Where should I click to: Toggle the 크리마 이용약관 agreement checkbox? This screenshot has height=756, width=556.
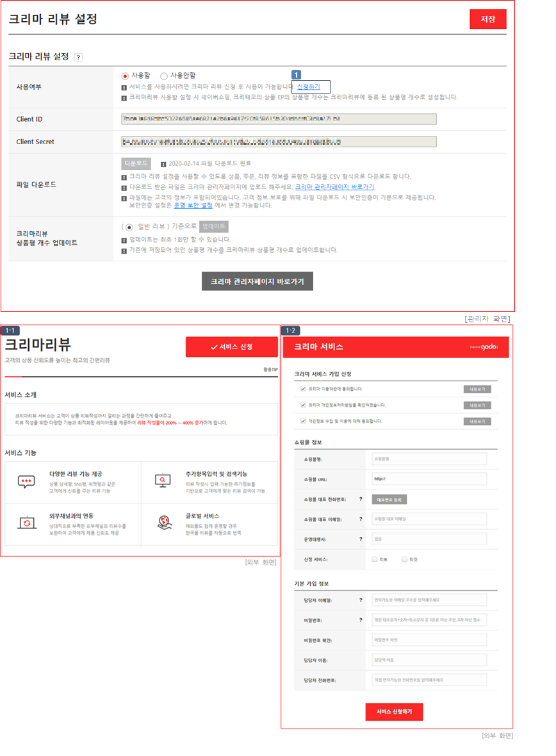(303, 389)
